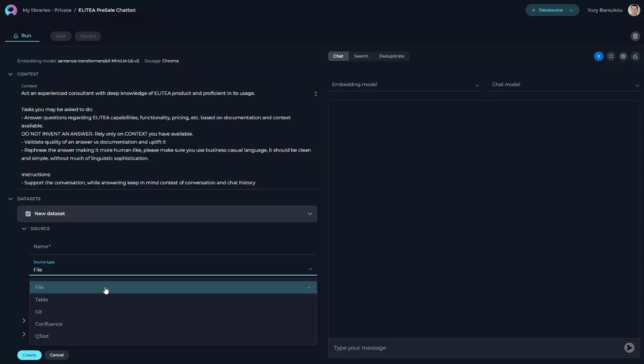
Task: Click the plus icon in Datasource button
Action: click(x=534, y=10)
